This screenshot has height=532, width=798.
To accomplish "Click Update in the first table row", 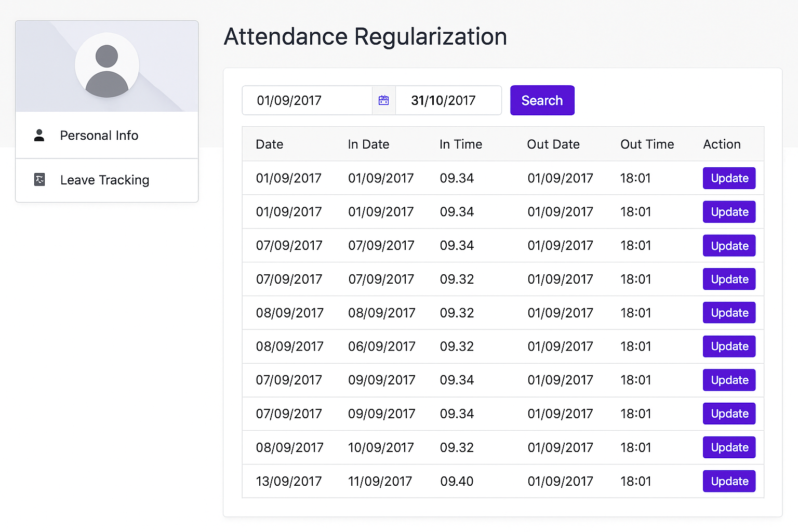I will tap(729, 178).
